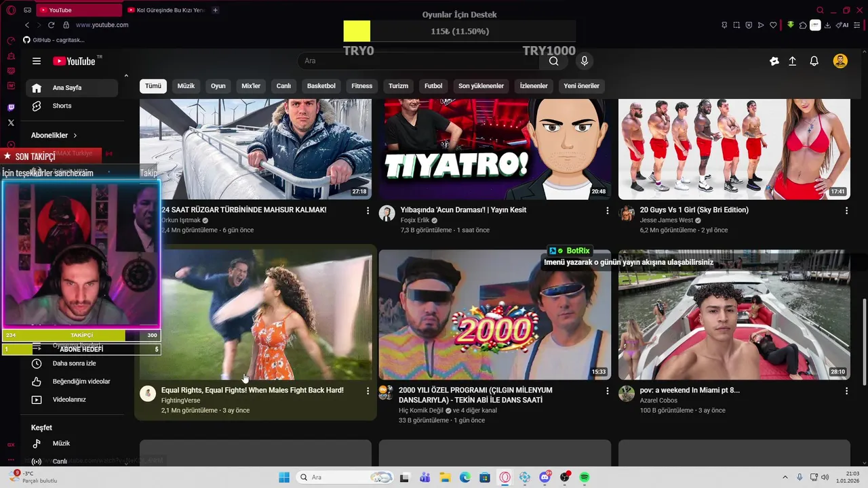Viewport: 868px width, 488px height.
Task: Open Opera GX main menu logo
Action: pyautogui.click(x=11, y=9)
